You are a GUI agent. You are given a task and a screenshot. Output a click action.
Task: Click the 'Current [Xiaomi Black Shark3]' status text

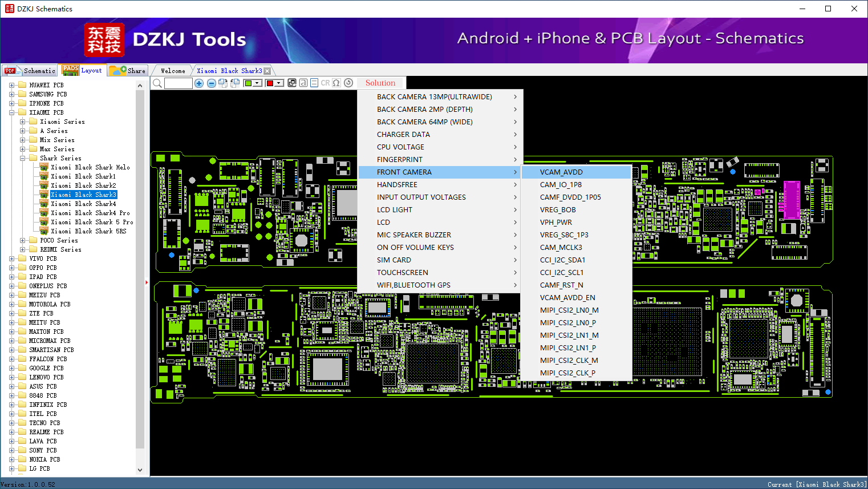(x=817, y=484)
